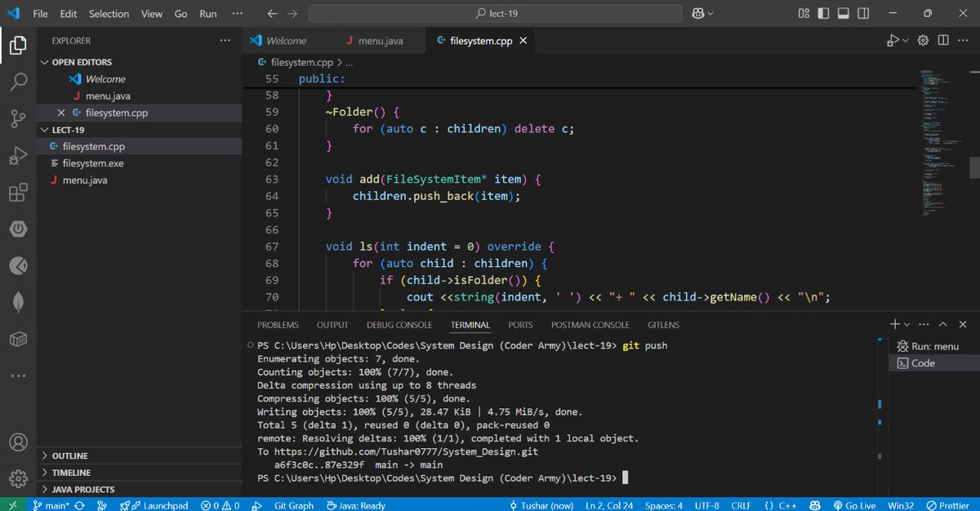Open Explorer panel more actions ellipsis
Screen dimensions: 980x511
point(225,40)
